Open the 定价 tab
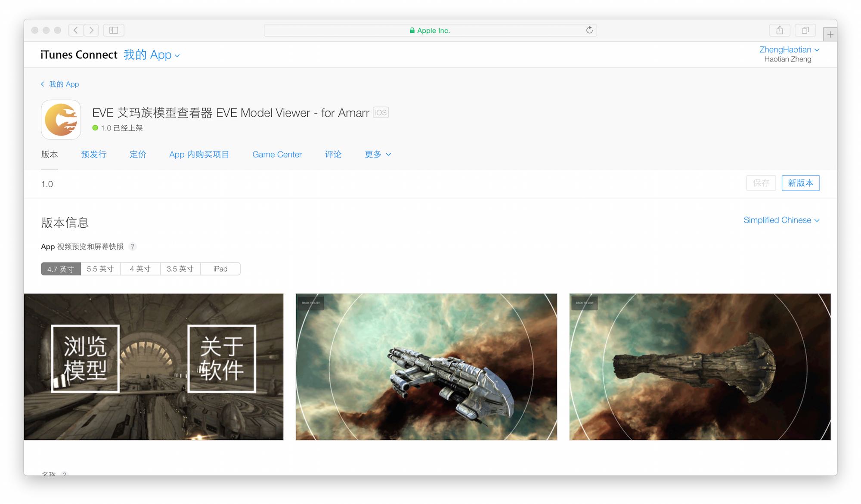 138,155
